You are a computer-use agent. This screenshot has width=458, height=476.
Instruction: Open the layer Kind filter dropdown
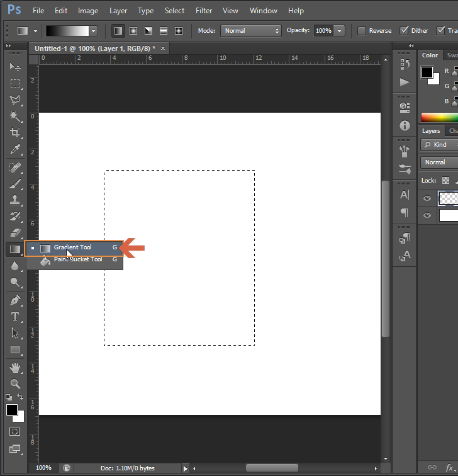click(439, 145)
